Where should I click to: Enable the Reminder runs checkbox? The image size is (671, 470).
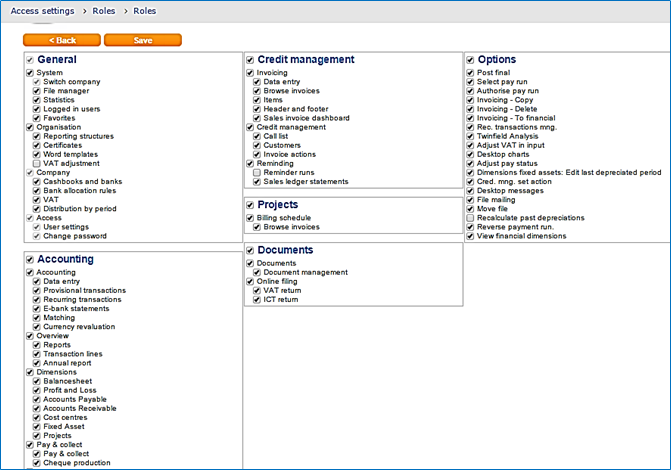tap(257, 173)
